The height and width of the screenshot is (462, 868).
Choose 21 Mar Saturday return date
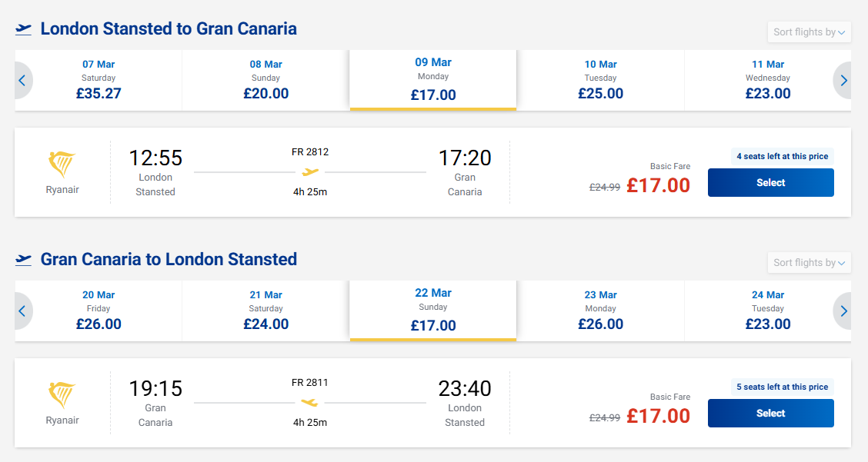(x=266, y=311)
